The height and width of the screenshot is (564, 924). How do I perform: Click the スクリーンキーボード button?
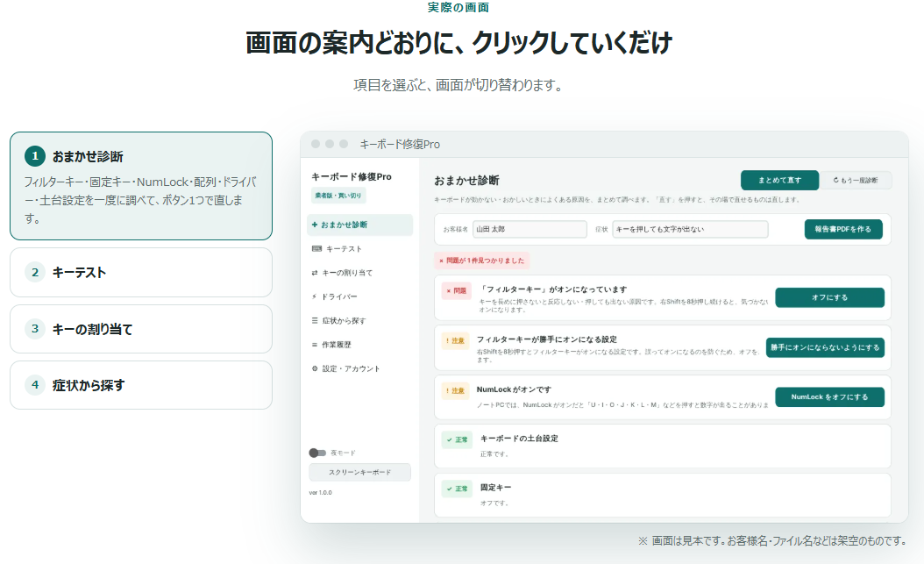(359, 472)
